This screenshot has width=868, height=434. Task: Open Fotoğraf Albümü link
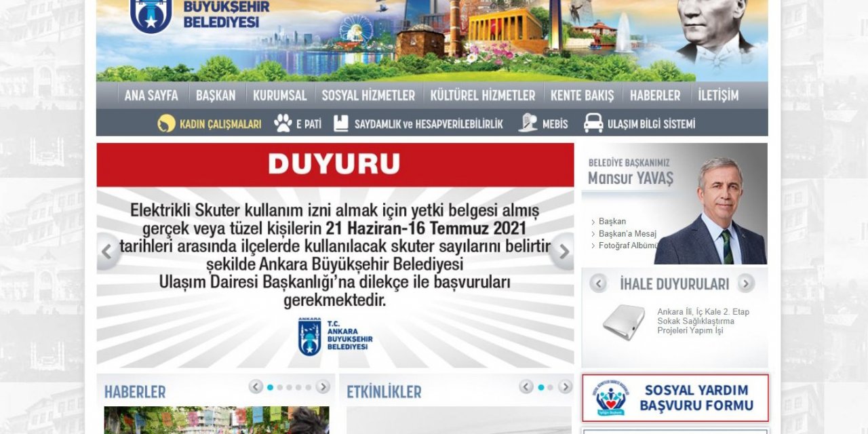629,245
